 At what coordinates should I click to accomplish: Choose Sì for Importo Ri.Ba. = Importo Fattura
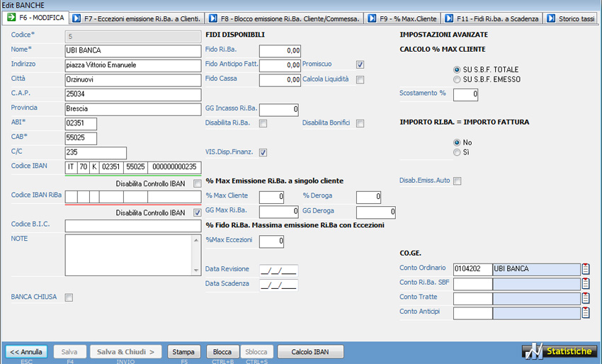457,152
